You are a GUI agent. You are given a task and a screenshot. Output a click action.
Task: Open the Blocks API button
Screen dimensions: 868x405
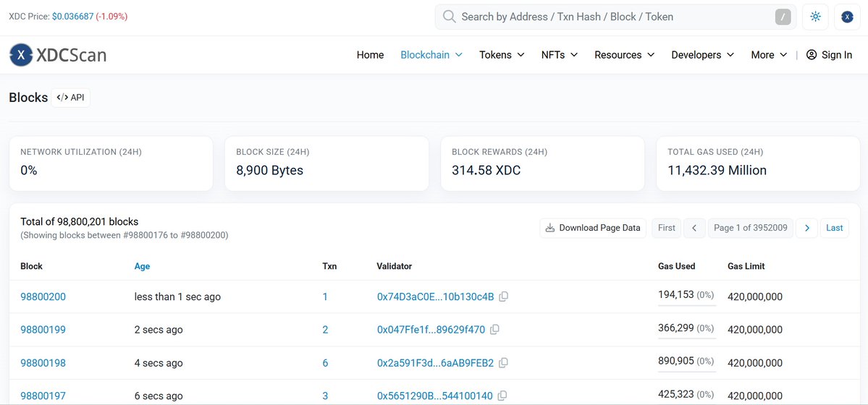coord(71,98)
